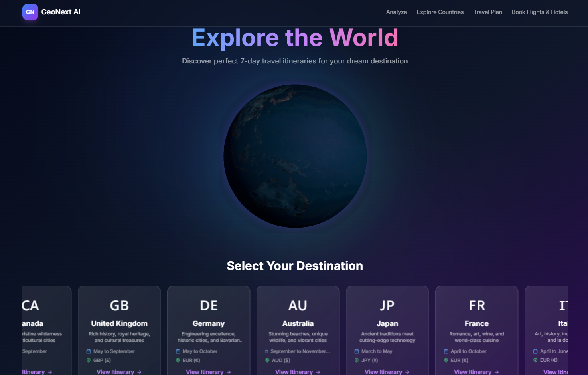Click the pin icon beside AUD ($)
588x375 pixels.
[267, 360]
